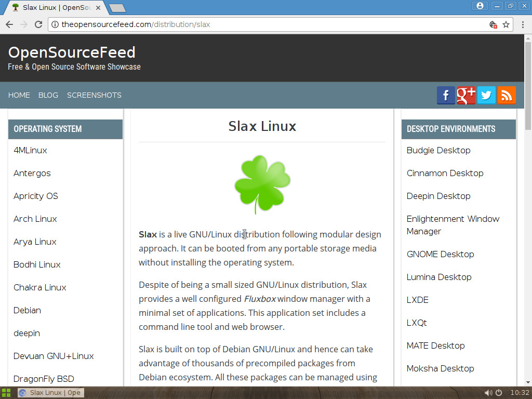Click the power icon in the system tray
Viewport: 532px width, 399px height.
point(499,392)
